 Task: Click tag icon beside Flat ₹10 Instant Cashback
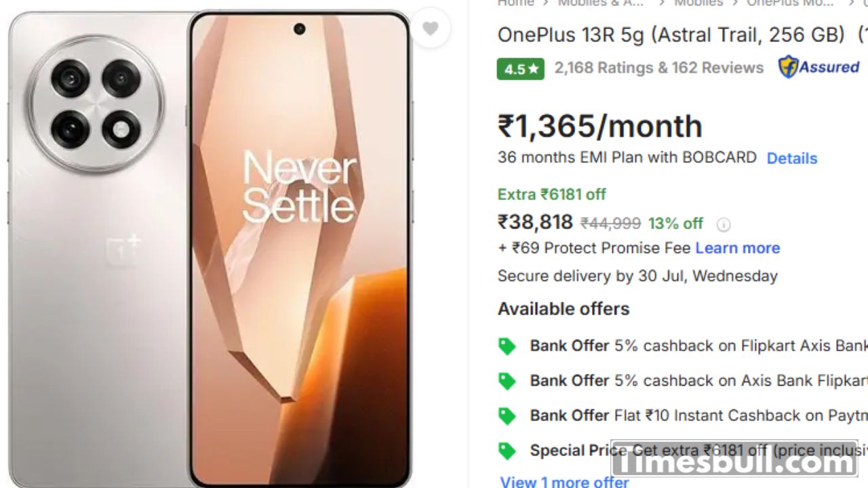coord(507,415)
